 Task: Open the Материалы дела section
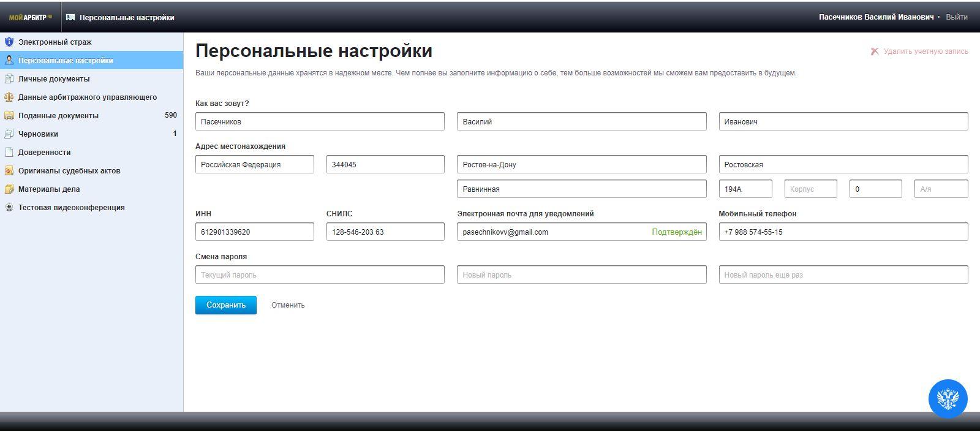[49, 189]
